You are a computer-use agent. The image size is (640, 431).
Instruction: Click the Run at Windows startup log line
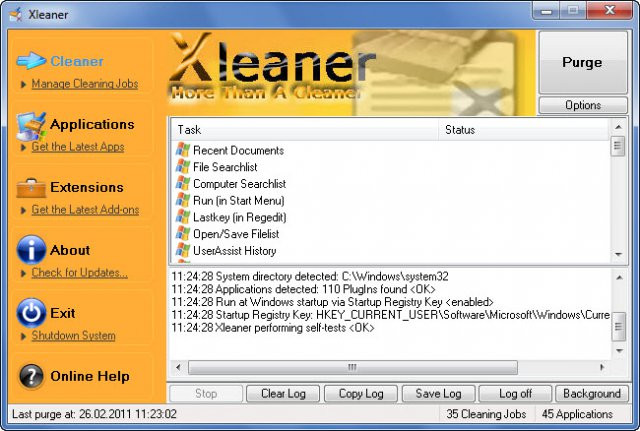click(x=332, y=302)
